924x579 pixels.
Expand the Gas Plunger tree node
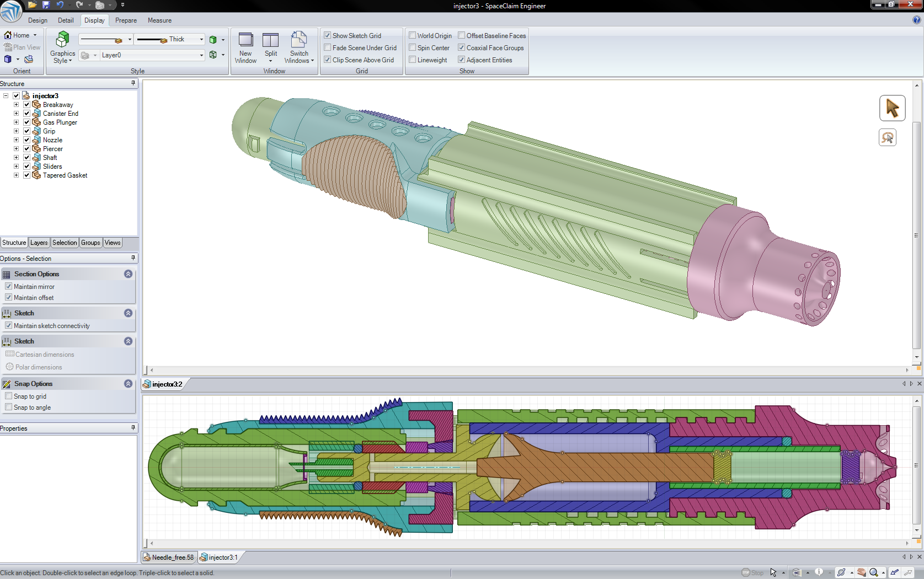(x=16, y=122)
